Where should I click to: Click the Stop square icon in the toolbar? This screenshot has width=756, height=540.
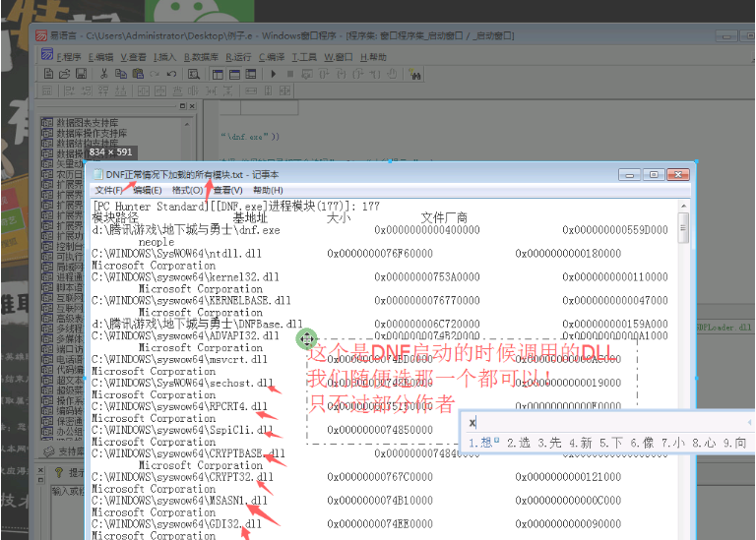(x=290, y=74)
